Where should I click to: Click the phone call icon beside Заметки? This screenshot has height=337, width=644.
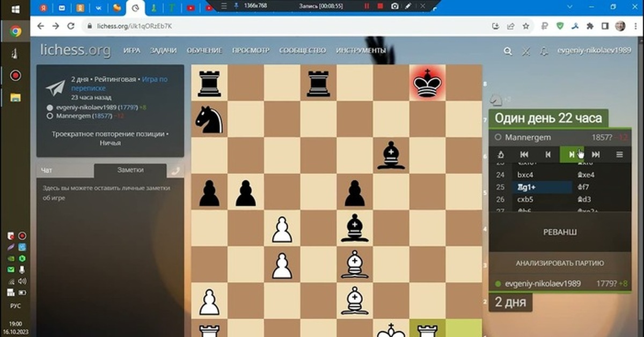(x=175, y=171)
